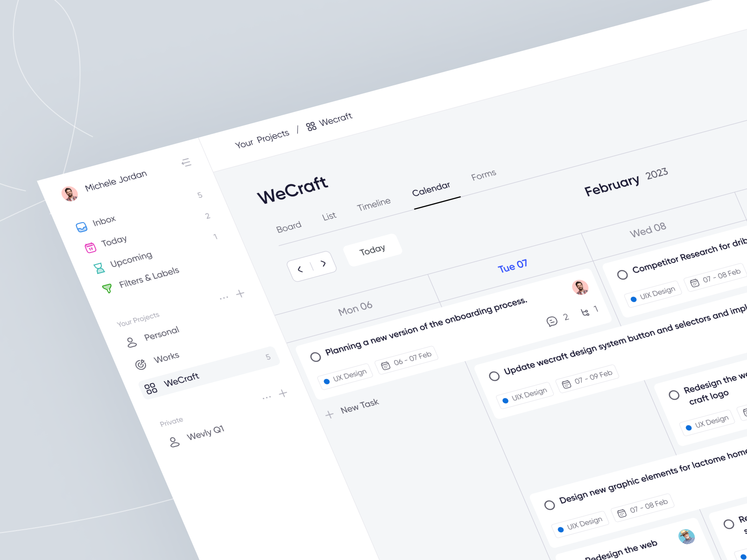Screen dimensions: 747x560
Task: Open Michele Jordan profile avatar
Action: (x=70, y=193)
